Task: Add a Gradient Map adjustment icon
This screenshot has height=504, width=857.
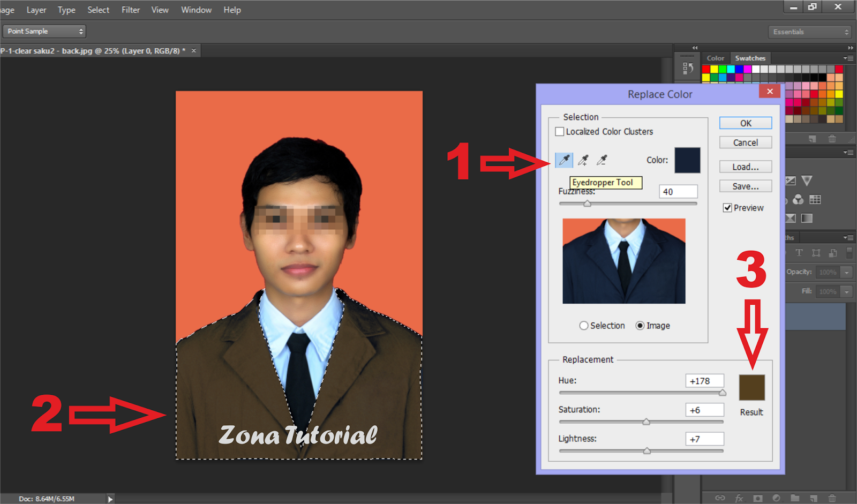Action: pyautogui.click(x=807, y=218)
